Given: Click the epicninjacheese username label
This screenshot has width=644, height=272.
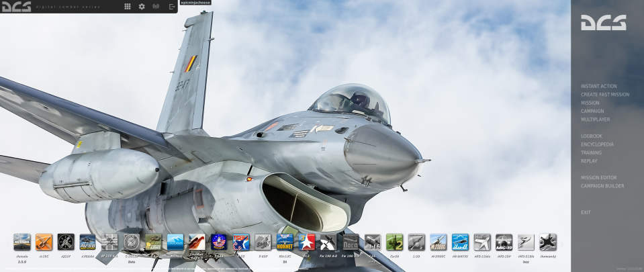Looking at the screenshot, I should click(195, 3).
